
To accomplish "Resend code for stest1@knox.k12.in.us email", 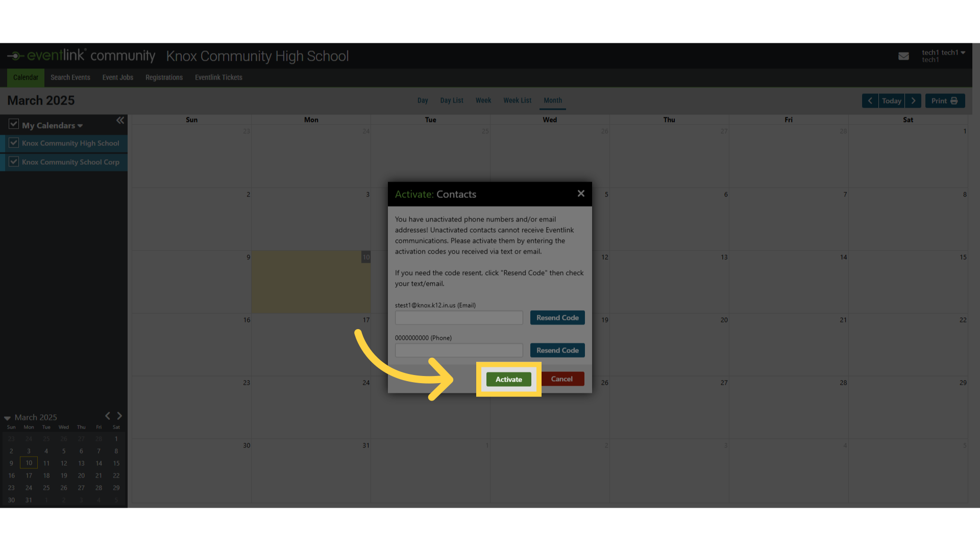I will tap(557, 317).
